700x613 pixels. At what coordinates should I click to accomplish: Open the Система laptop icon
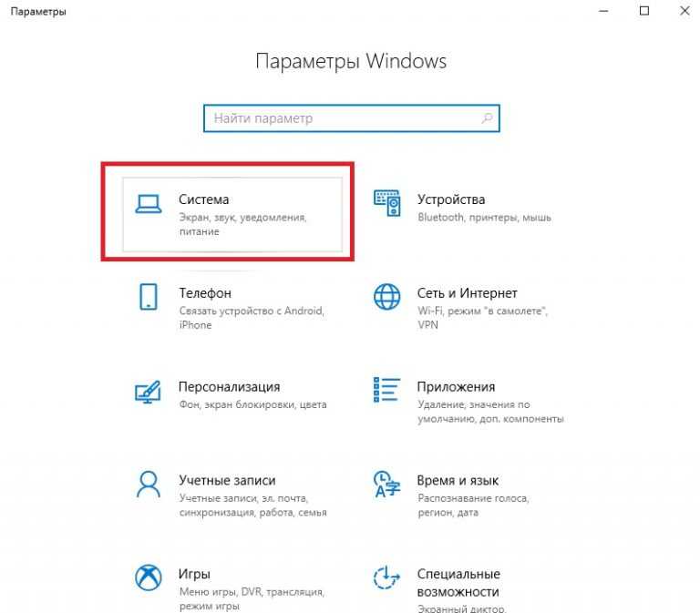click(149, 204)
